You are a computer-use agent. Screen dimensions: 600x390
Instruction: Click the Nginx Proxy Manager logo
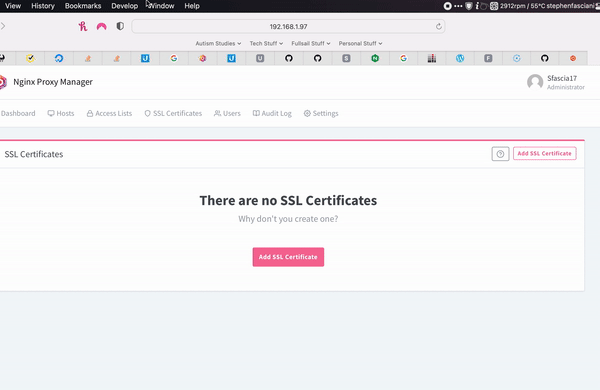point(3,82)
